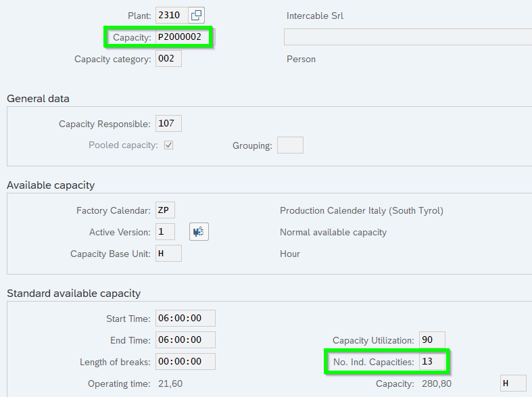The image size is (532, 397).
Task: Click the Capacity Utilization field 90
Action: [x=432, y=340]
